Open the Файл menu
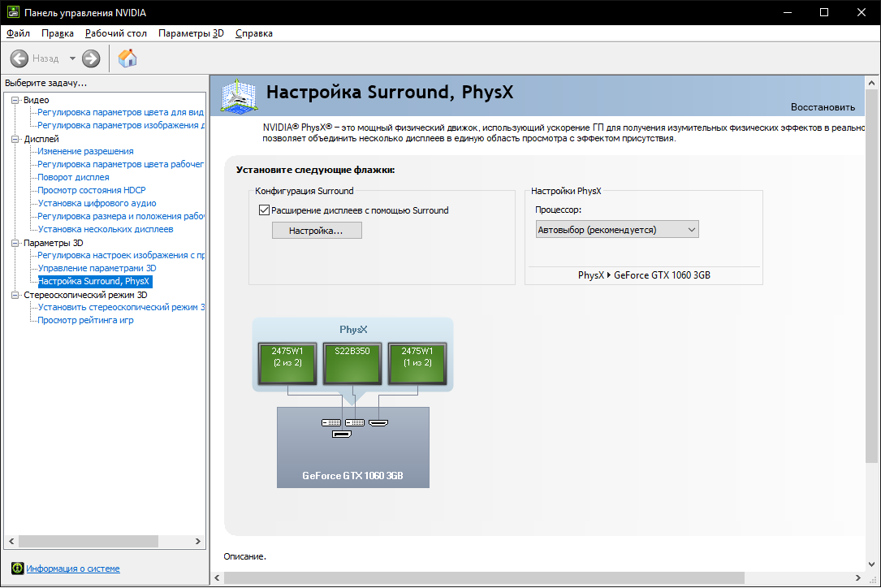The width and height of the screenshot is (881, 588). click(18, 33)
